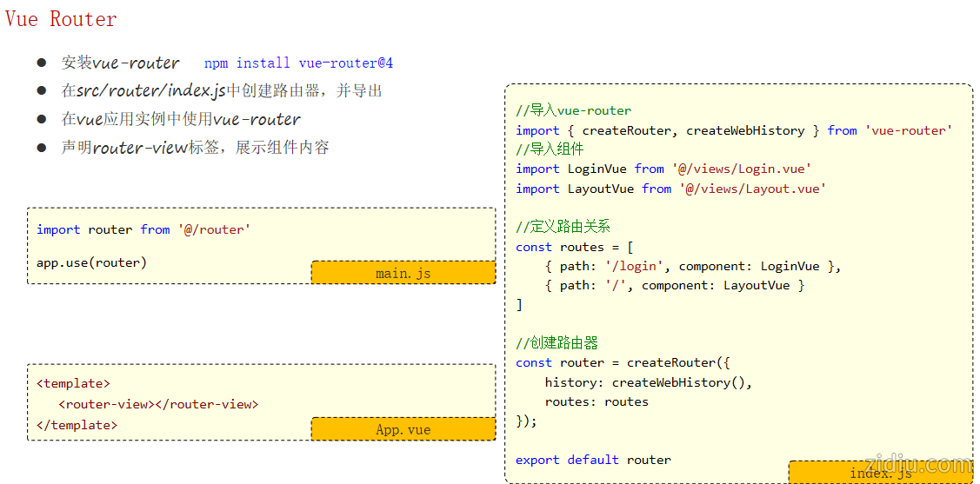980x484 pixels.
Task: Click the export default router line
Action: pyautogui.click(x=593, y=460)
